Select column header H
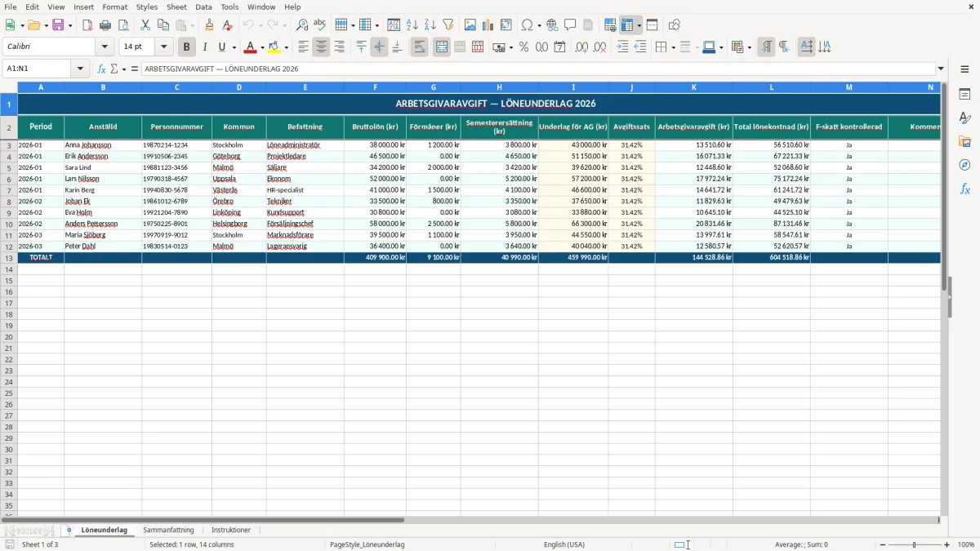The height and width of the screenshot is (551, 980). [499, 87]
